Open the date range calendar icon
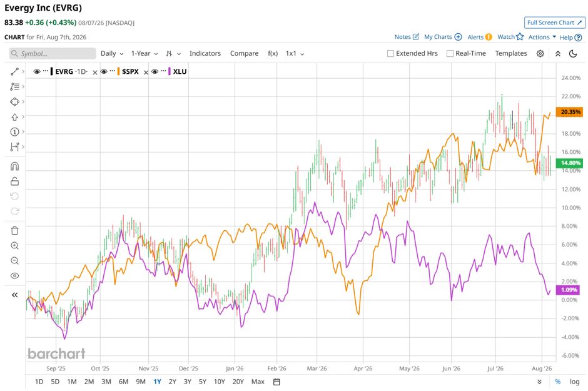Screen dimensions: 588x391 tap(276, 382)
